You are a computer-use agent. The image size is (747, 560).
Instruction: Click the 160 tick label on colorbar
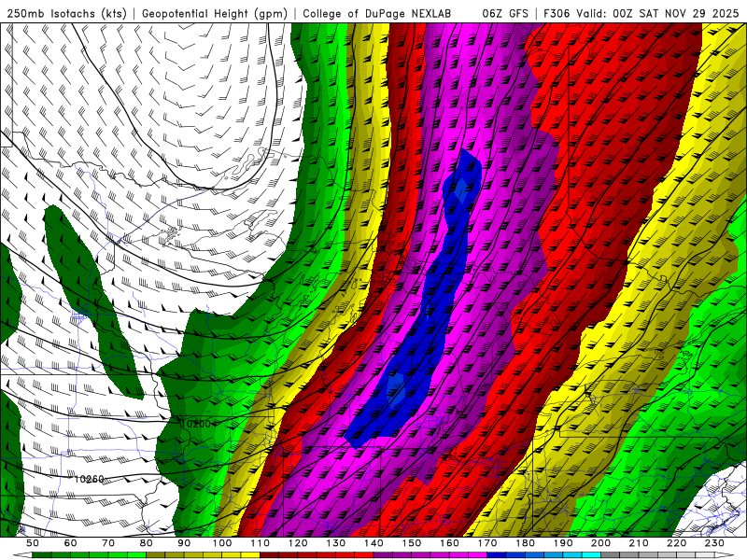coord(449,543)
